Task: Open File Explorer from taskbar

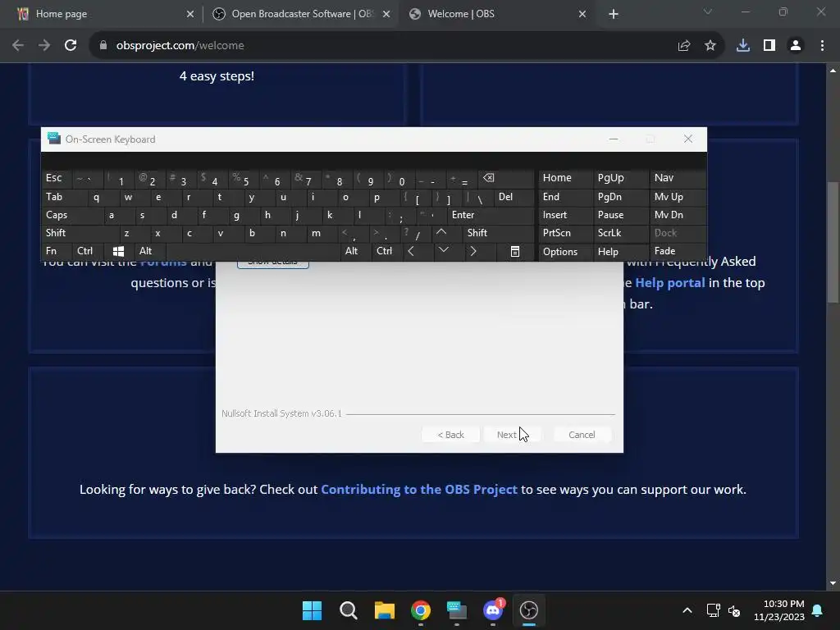Action: [385, 610]
